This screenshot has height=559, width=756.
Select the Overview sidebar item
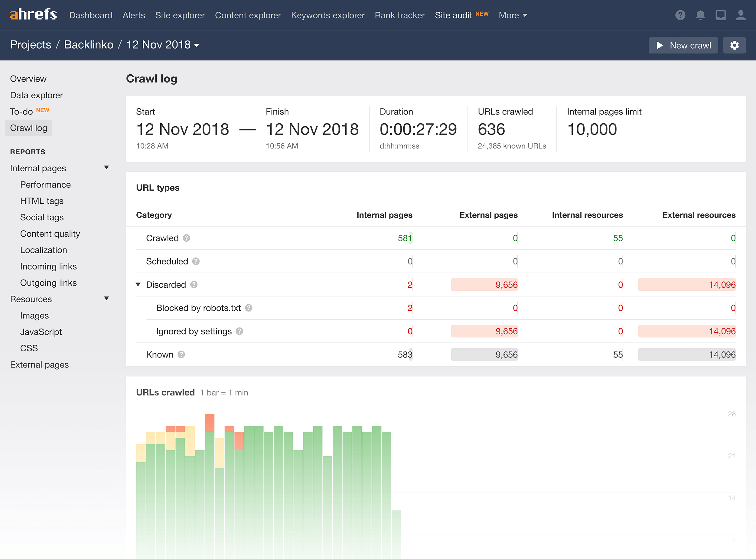pos(29,78)
